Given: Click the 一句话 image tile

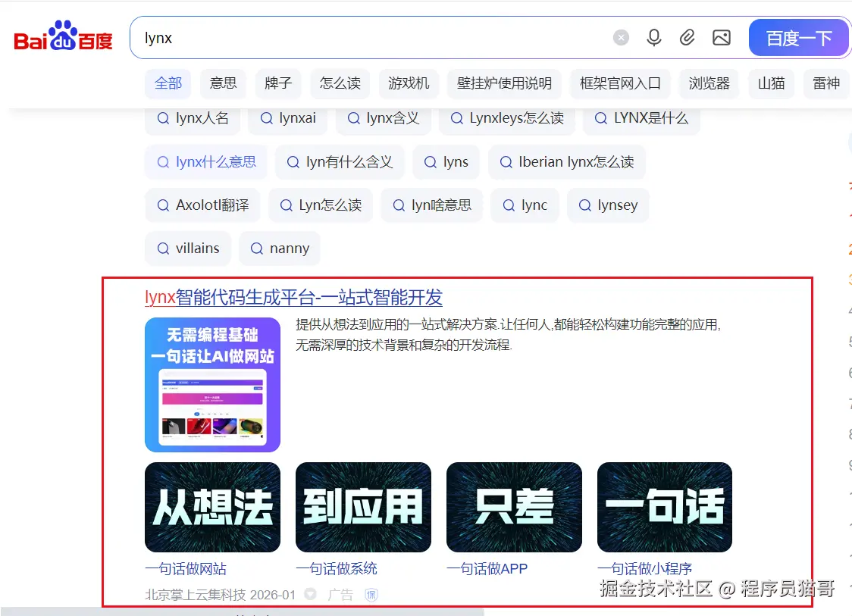Looking at the screenshot, I should coord(665,508).
